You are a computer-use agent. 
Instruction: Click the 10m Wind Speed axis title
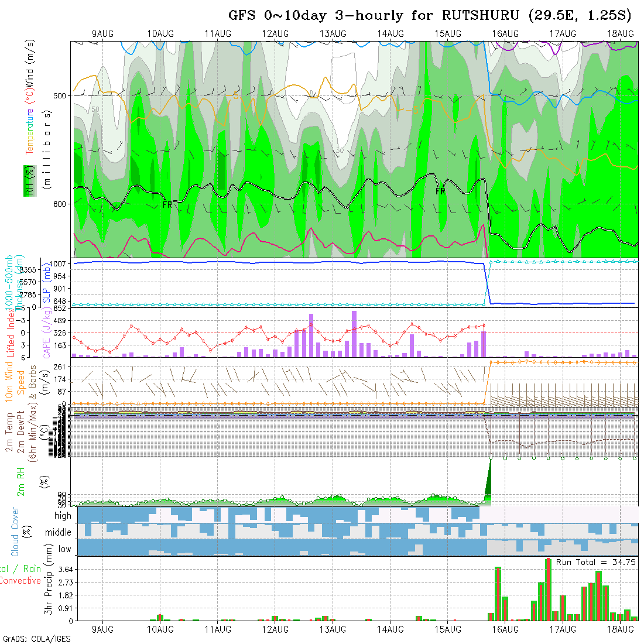pyautogui.click(x=15, y=382)
